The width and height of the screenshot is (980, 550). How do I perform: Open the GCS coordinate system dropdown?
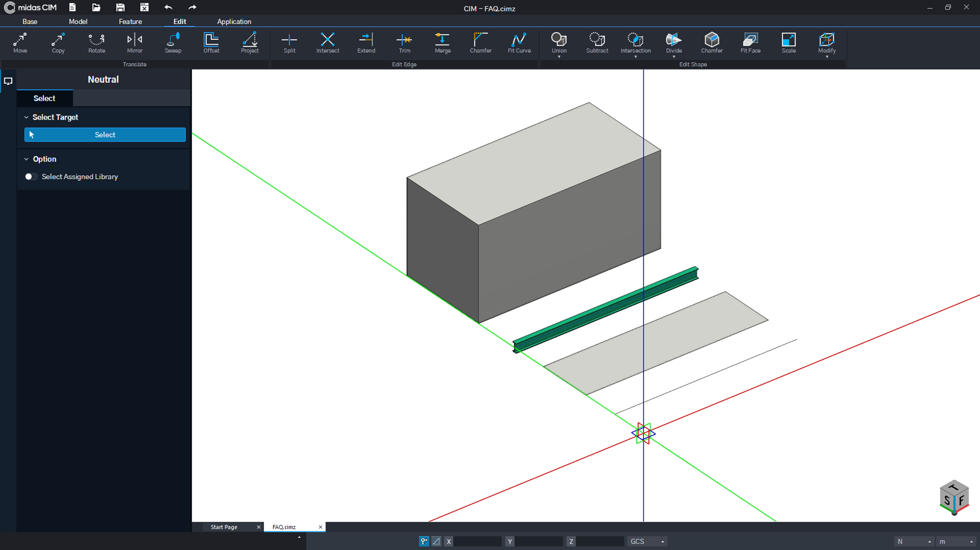(647, 541)
